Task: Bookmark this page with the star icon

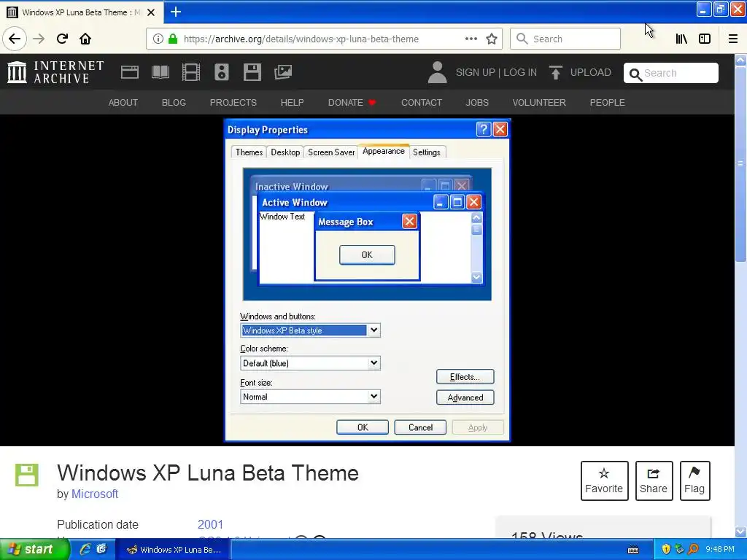Action: coord(492,39)
